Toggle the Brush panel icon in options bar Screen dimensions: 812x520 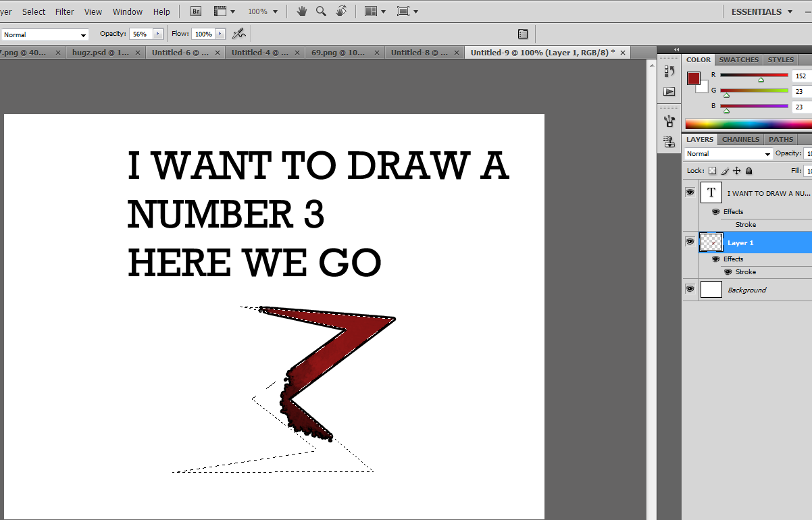(523, 34)
